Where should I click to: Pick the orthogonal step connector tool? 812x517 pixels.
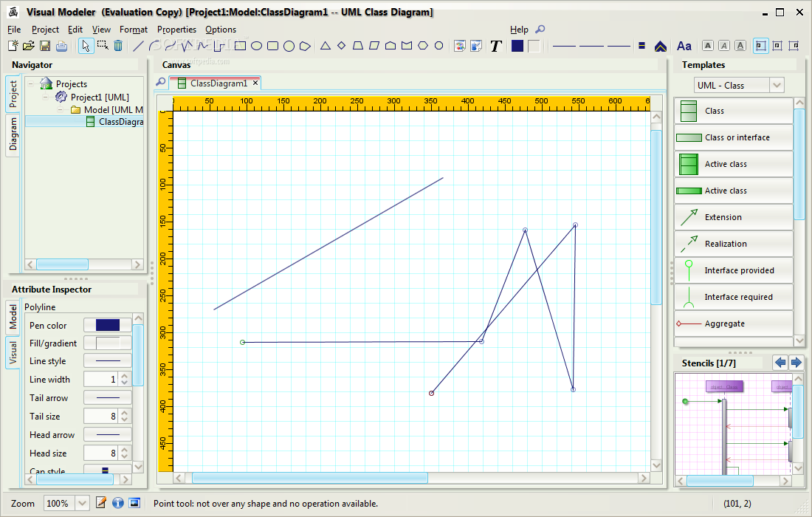point(219,46)
